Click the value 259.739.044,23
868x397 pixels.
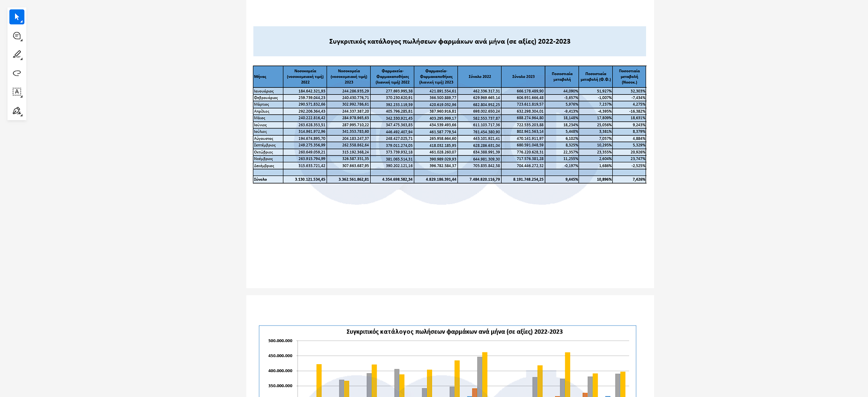coord(312,98)
